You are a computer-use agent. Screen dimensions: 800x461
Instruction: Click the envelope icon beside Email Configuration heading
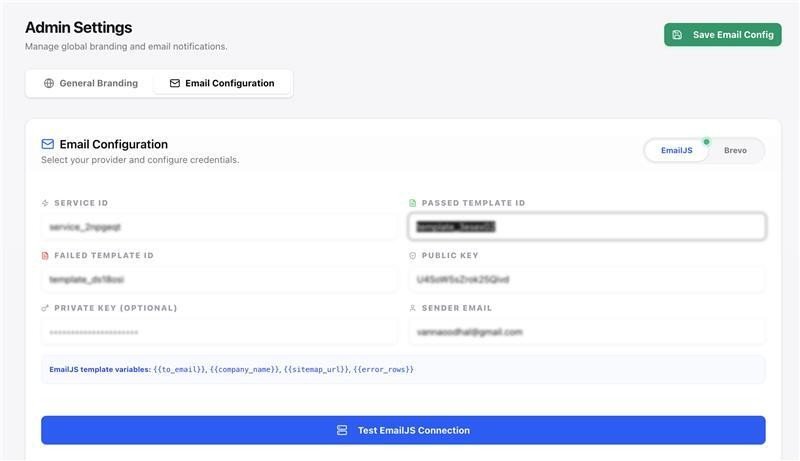tap(47, 144)
